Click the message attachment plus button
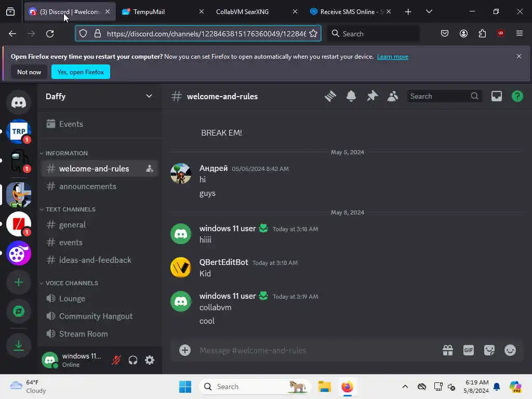Image resolution: width=532 pixels, height=399 pixels. (185, 350)
